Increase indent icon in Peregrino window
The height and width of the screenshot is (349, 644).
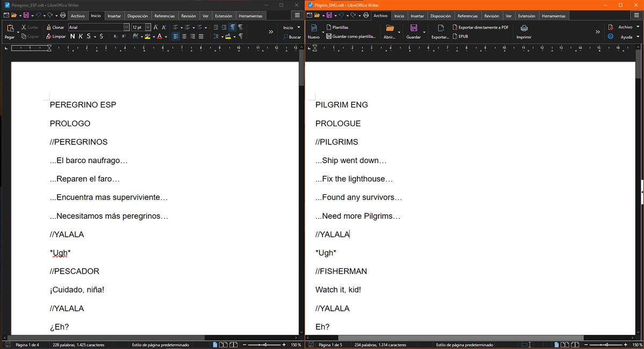216,27
